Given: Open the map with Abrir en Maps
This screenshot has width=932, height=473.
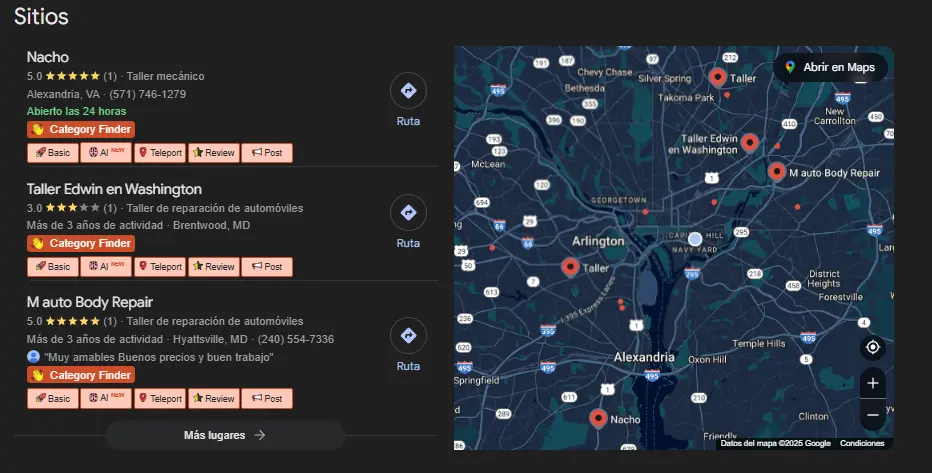Looking at the screenshot, I should pyautogui.click(x=830, y=67).
